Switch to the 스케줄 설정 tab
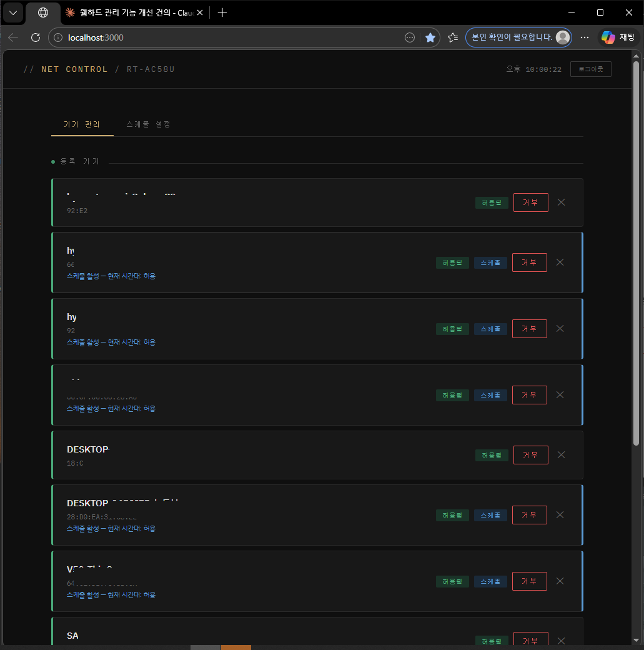 point(148,124)
